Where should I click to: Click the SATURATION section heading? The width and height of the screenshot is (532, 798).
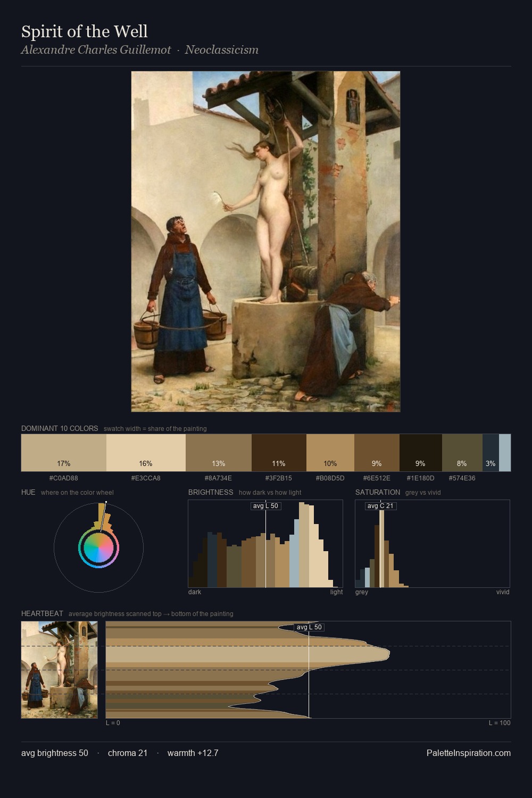378,492
